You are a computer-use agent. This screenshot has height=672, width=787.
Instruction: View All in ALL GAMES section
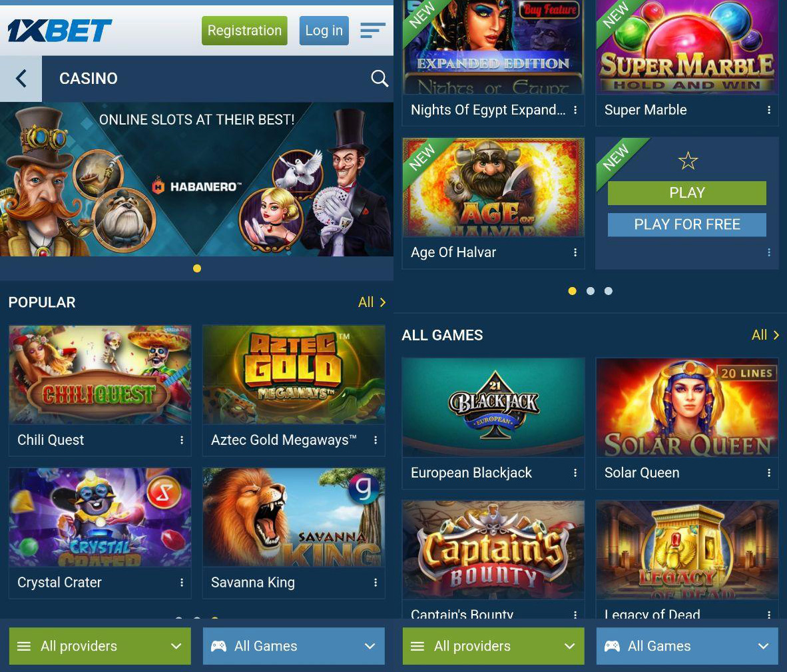point(766,335)
